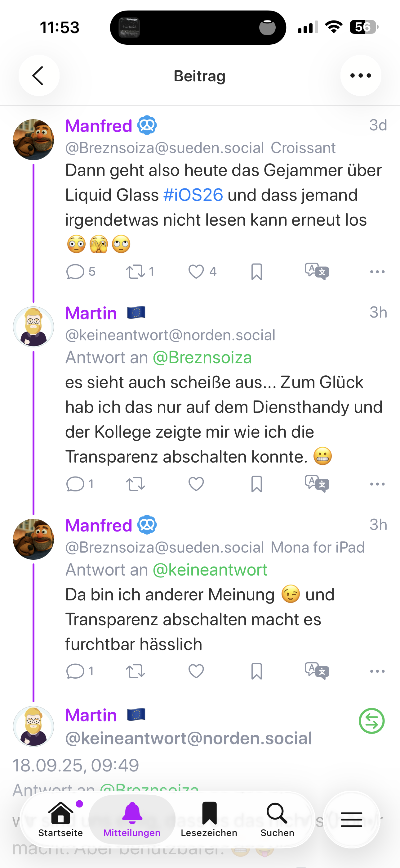Open the three-dot menu in header
Viewport: 400px width, 868px height.
point(360,75)
